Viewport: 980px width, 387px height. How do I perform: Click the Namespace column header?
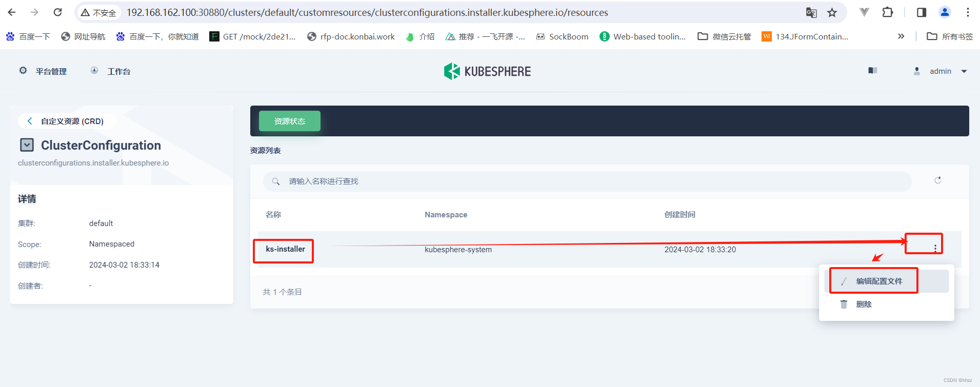pos(446,215)
